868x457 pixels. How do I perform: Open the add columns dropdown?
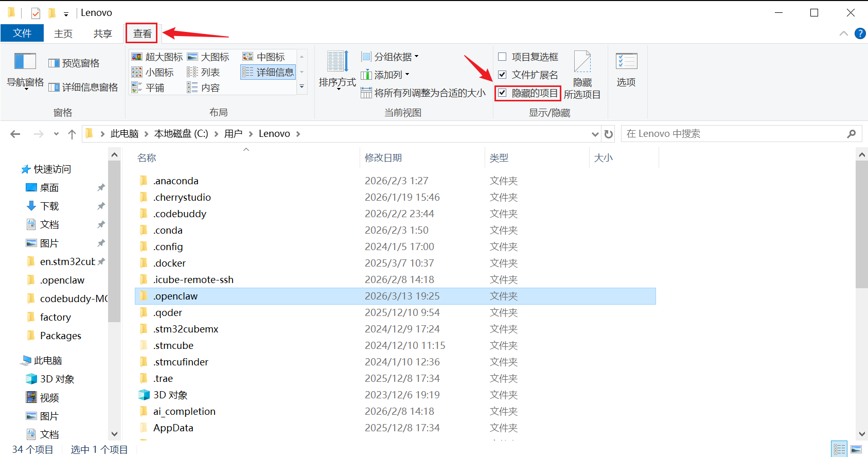(385, 75)
